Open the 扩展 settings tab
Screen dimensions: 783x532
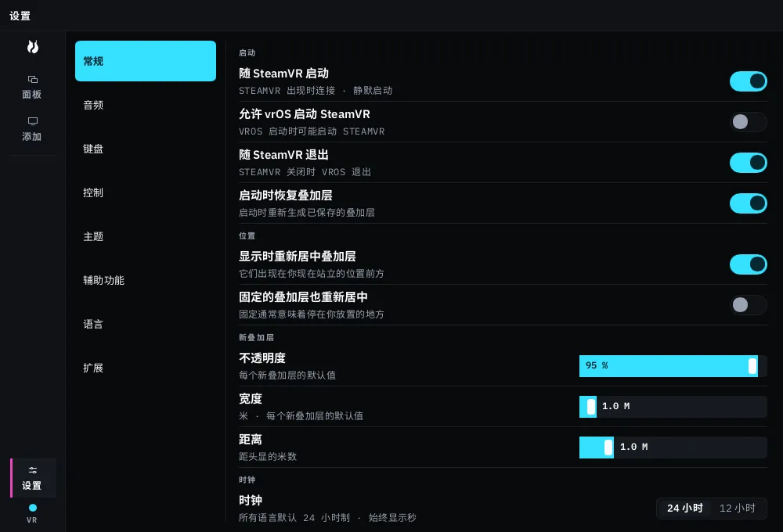coord(146,368)
